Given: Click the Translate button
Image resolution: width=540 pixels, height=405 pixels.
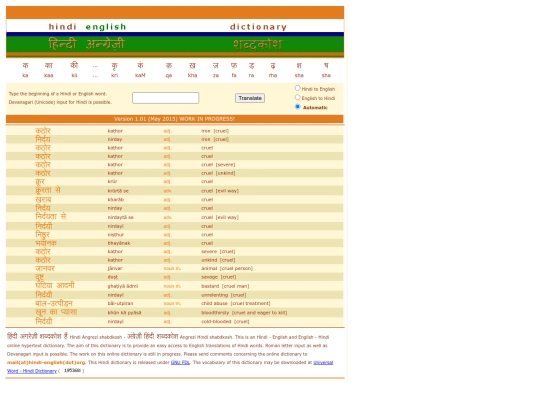Looking at the screenshot, I should click(x=250, y=98).
